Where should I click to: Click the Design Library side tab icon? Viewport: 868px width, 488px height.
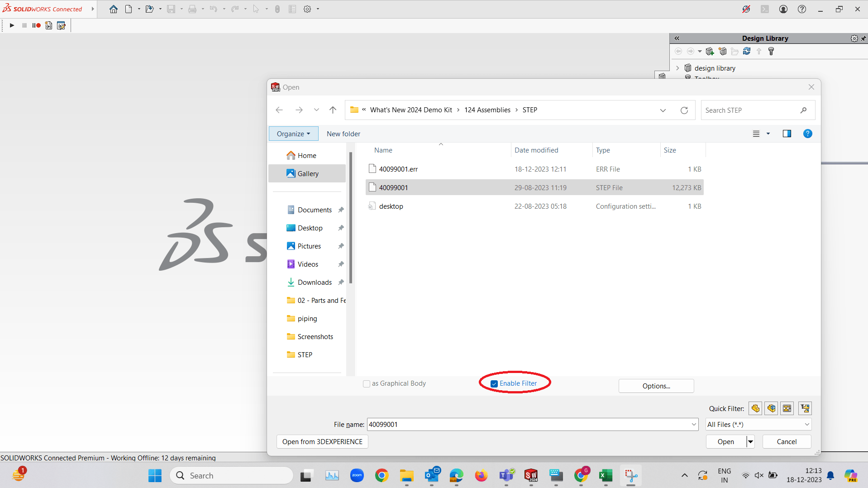point(662,76)
